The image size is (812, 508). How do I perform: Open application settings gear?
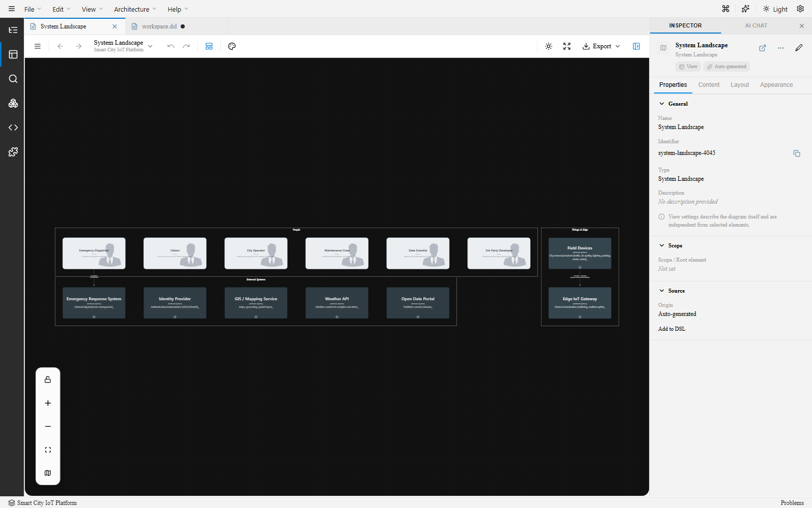[800, 9]
